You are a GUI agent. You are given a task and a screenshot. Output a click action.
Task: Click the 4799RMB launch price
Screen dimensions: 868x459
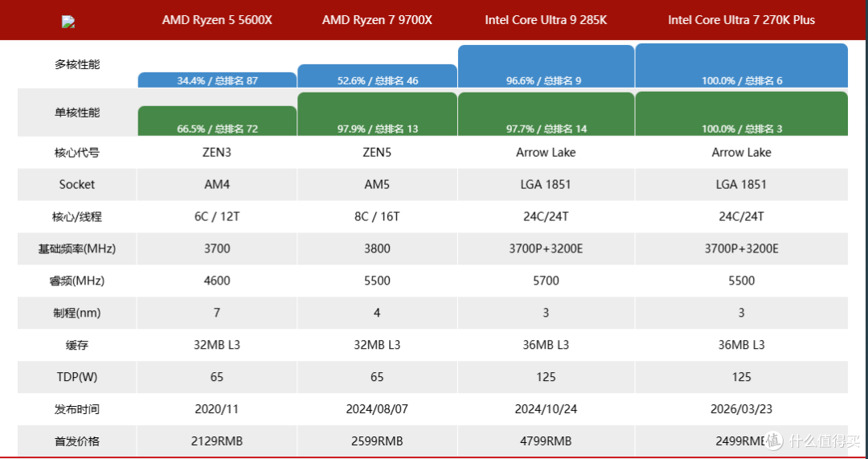point(546,441)
